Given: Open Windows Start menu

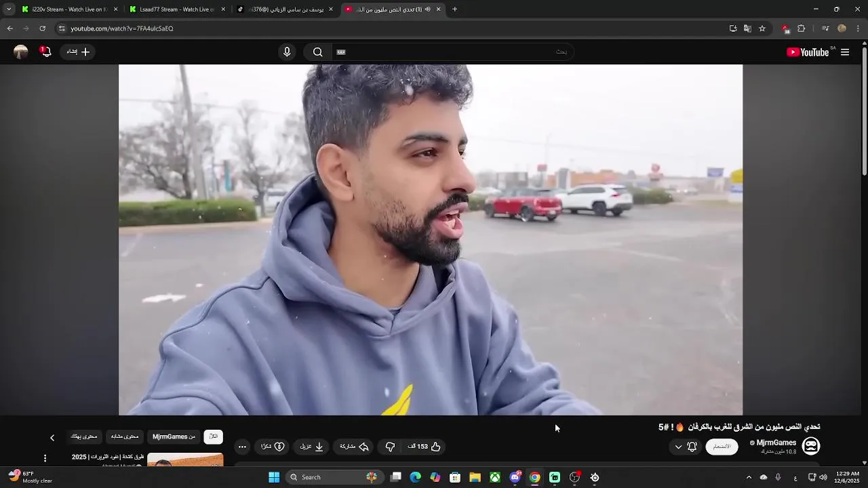Looking at the screenshot, I should point(274,477).
